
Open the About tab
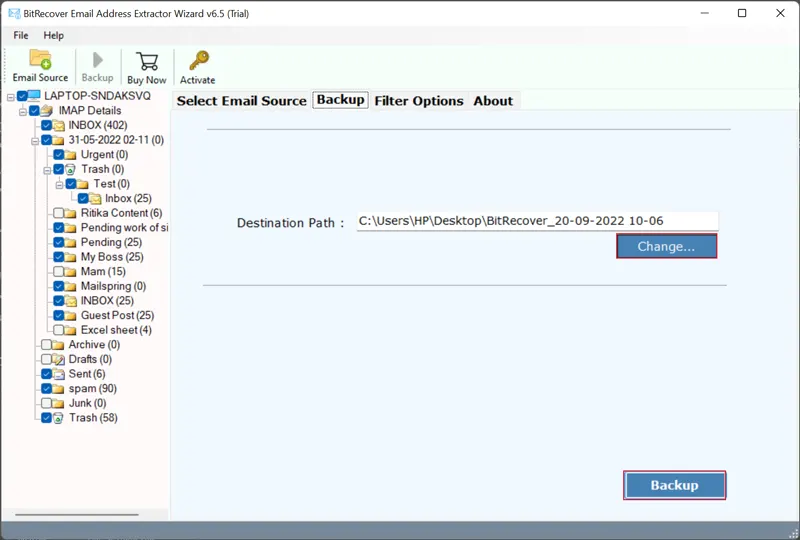tap(493, 101)
